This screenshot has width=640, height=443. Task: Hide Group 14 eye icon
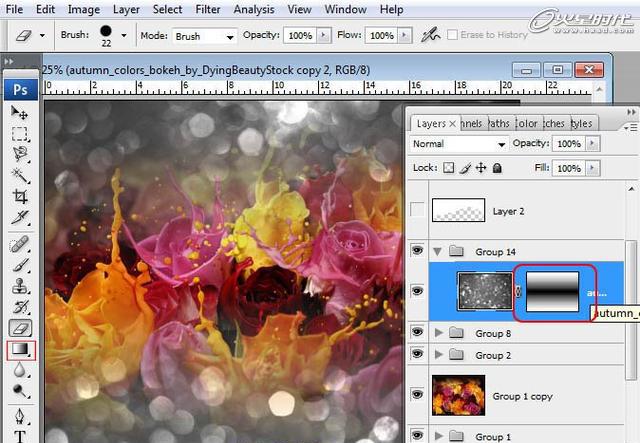(x=417, y=250)
